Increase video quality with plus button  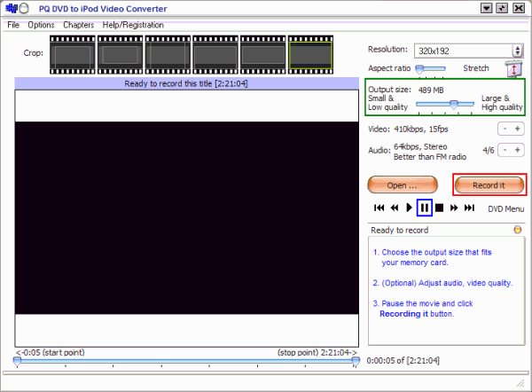click(x=518, y=129)
